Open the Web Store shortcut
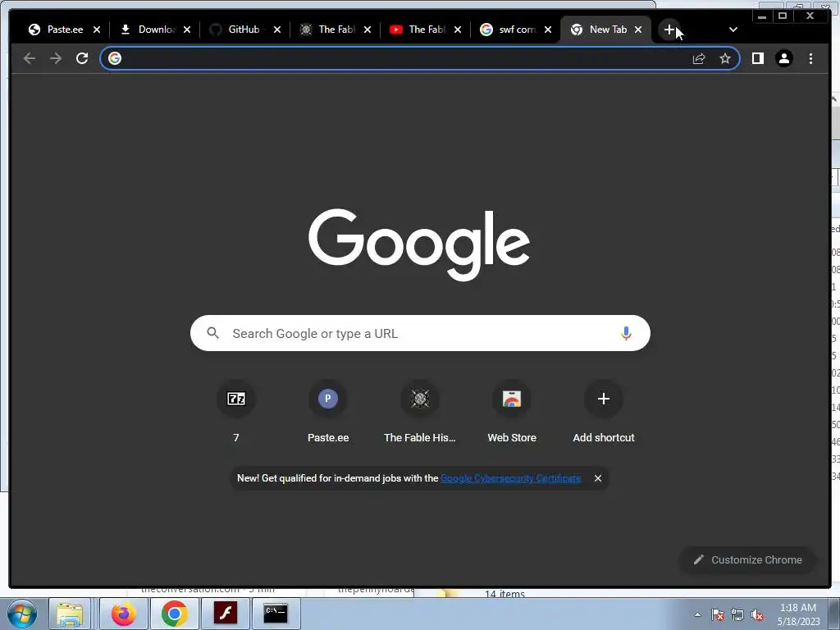This screenshot has width=840, height=630. [x=512, y=413]
